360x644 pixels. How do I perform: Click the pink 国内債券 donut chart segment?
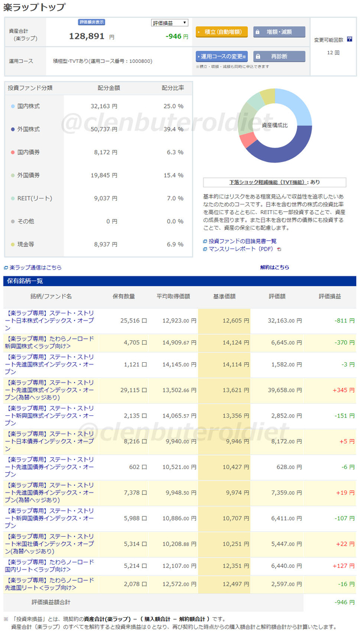pyautogui.click(x=247, y=140)
